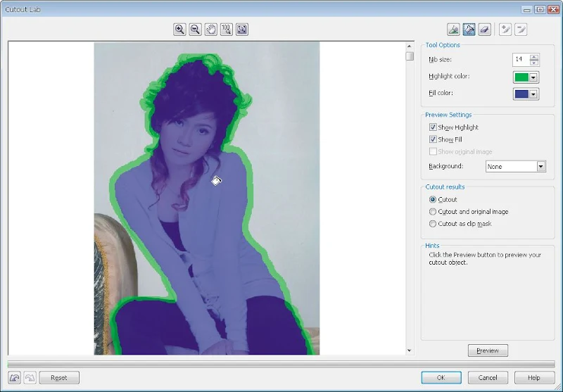Click the Zoom Out magnifier tool
This screenshot has height=392, width=563.
(196, 30)
